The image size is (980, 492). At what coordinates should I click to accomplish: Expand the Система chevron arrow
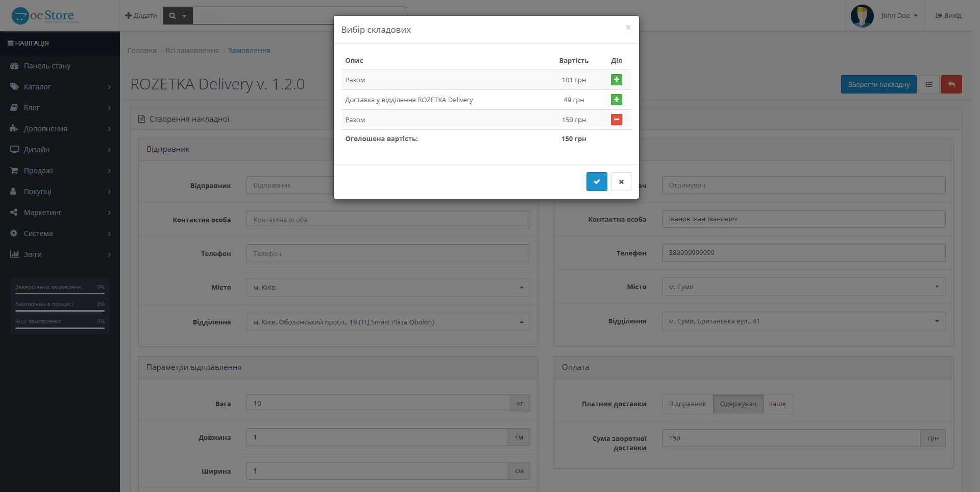click(x=109, y=233)
